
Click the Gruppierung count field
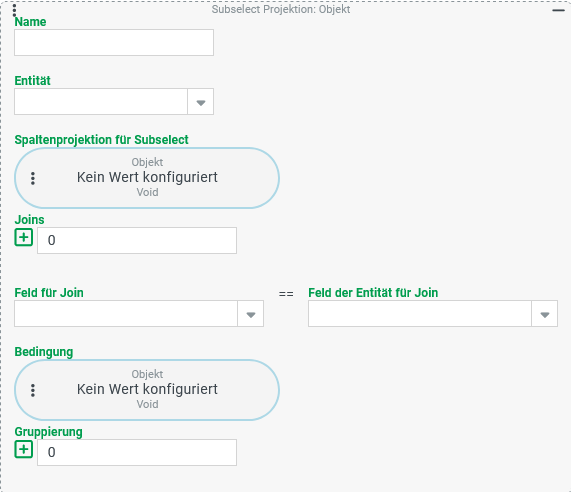(137, 453)
